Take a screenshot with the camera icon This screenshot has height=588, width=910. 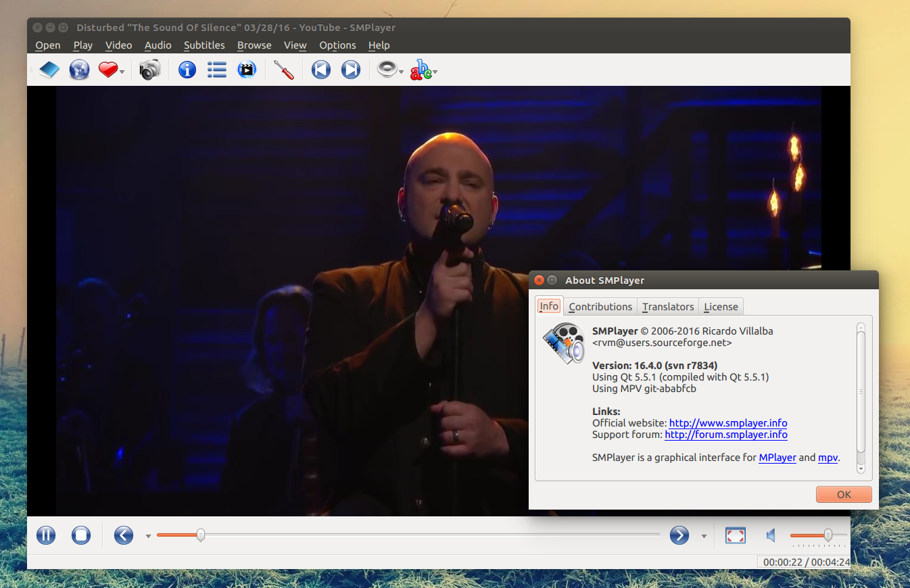tap(149, 70)
